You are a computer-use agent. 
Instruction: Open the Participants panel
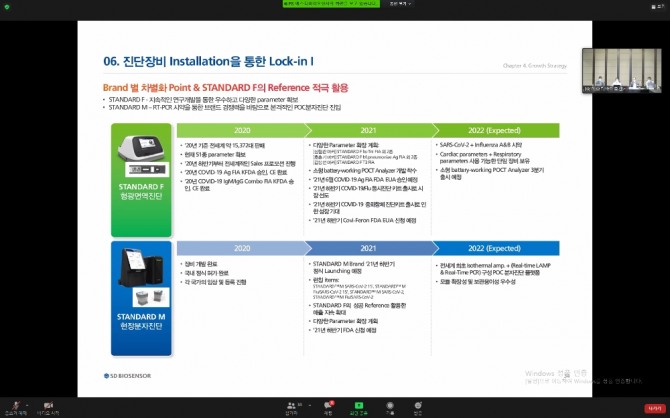coord(292,408)
